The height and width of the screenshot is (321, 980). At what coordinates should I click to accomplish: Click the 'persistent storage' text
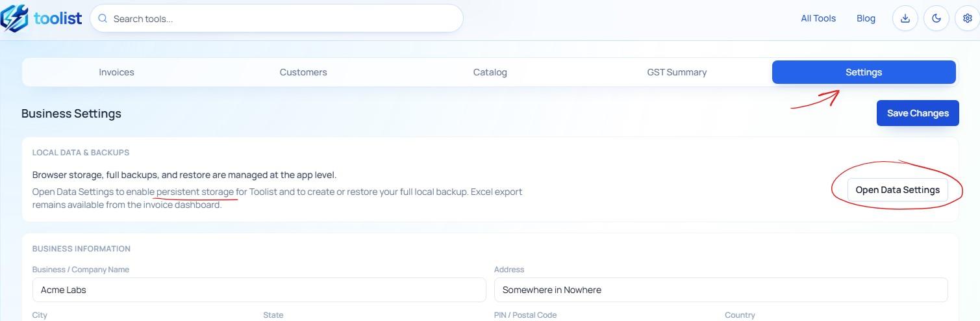coord(195,192)
